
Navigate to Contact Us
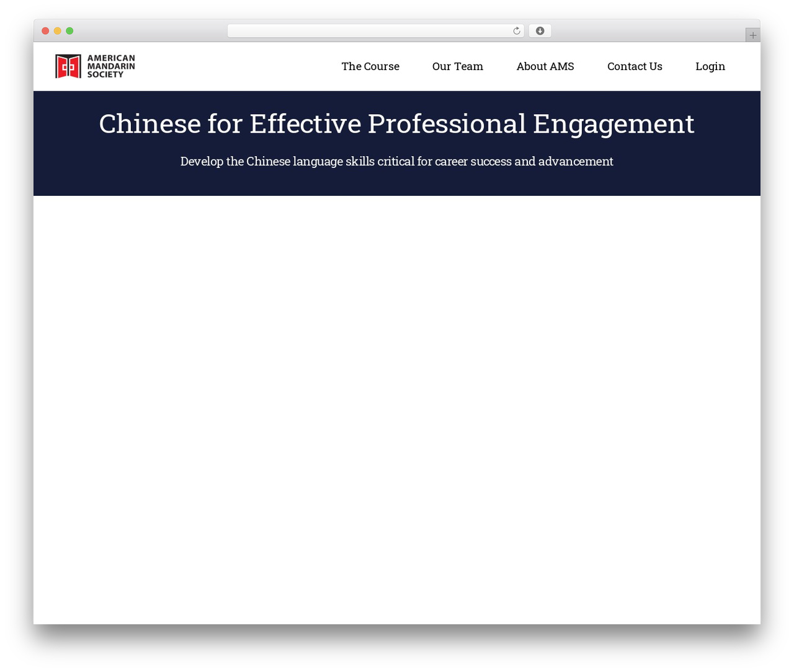point(635,66)
